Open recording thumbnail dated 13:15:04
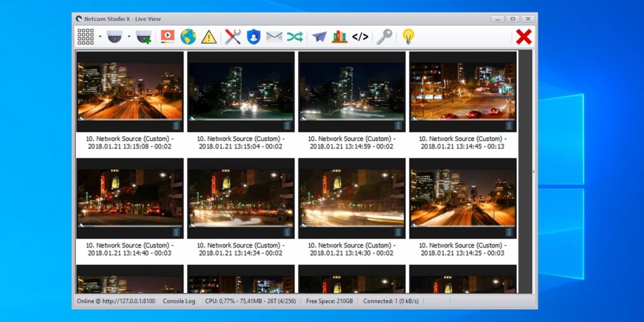This screenshot has height=322, width=644. [241, 91]
